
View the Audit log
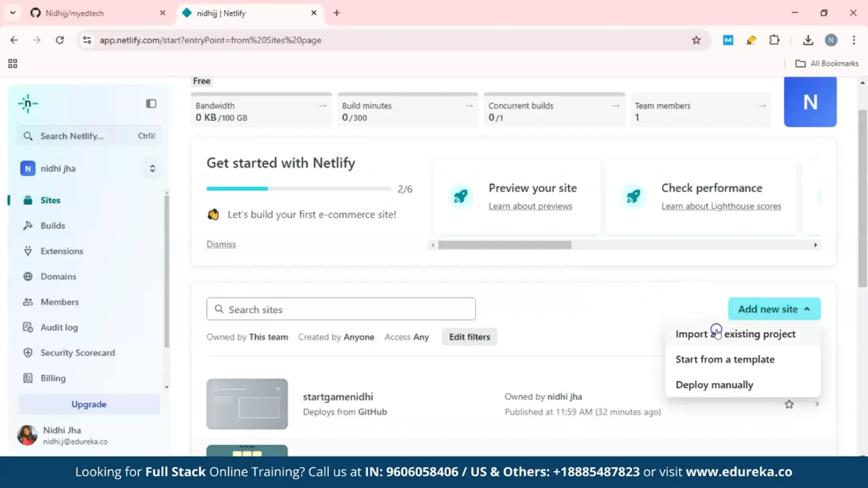point(59,327)
